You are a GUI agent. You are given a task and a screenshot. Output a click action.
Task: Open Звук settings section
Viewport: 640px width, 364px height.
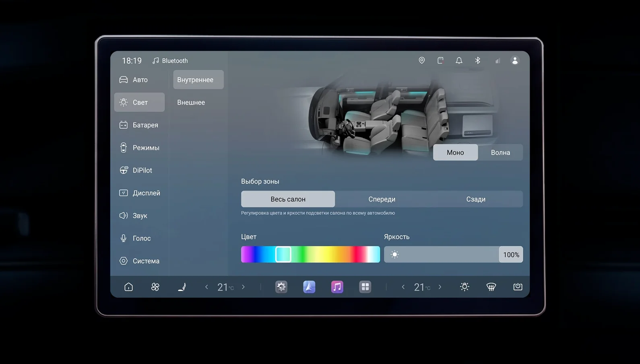click(139, 216)
